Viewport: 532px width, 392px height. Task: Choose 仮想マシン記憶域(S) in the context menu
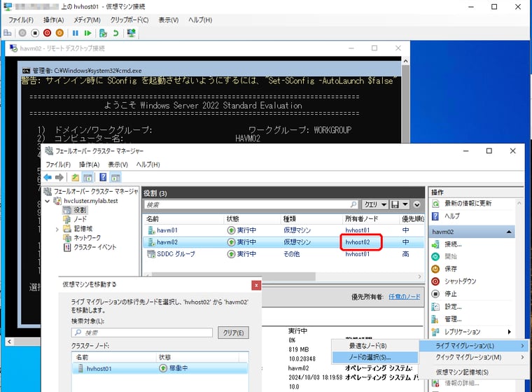473,372
